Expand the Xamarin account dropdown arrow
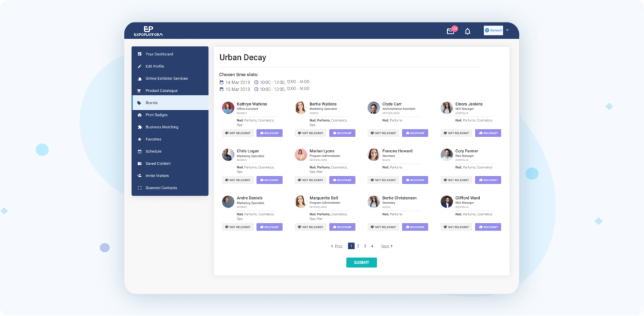Image resolution: width=644 pixels, height=316 pixels. [x=508, y=30]
